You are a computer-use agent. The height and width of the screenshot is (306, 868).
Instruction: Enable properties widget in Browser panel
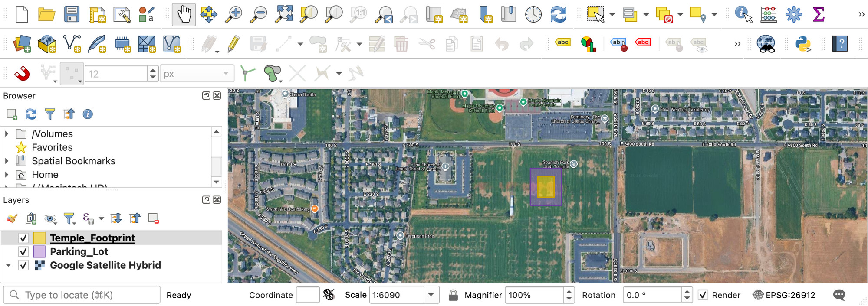coord(88,114)
